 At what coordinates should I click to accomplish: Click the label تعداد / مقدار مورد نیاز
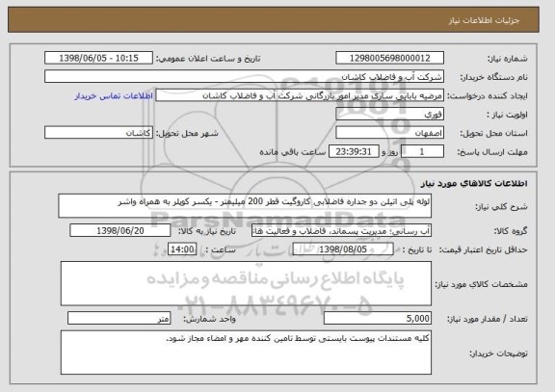[x=488, y=319]
